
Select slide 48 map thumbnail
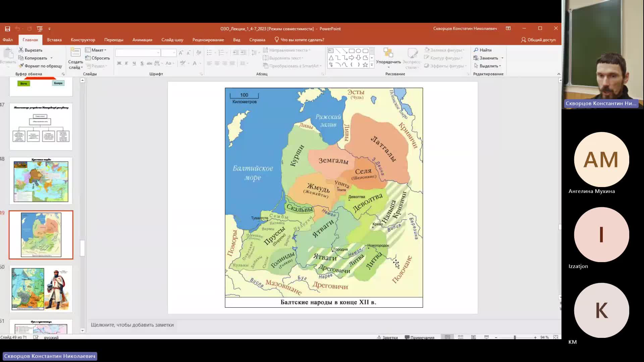41,181
